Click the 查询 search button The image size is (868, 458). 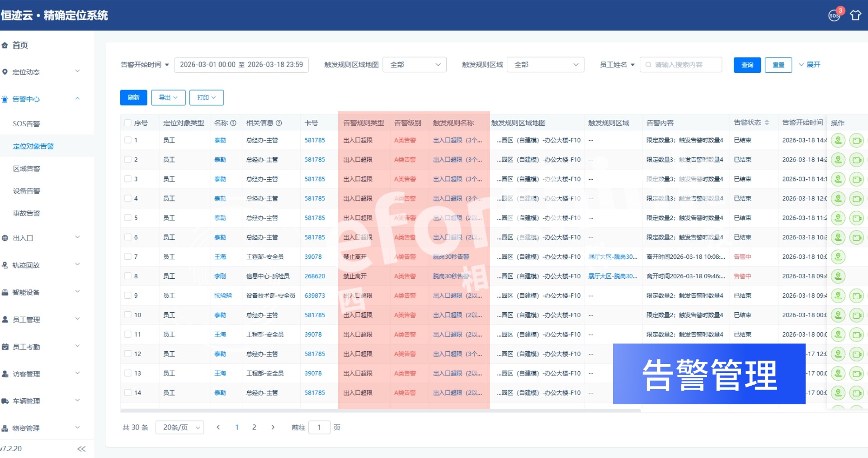(x=747, y=65)
